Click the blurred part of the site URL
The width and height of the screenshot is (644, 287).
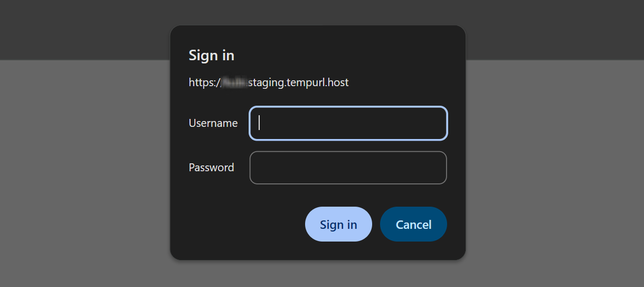pos(234,82)
